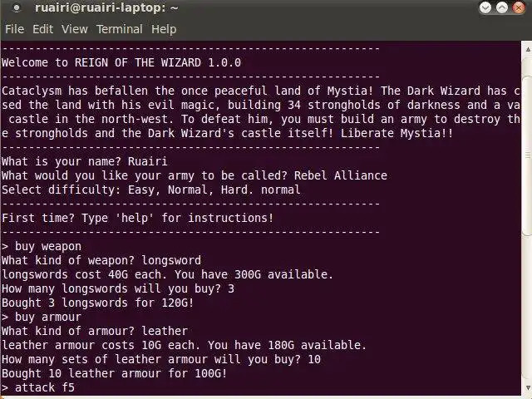
Task: Click the scrollbar down arrow
Action: coord(525,392)
